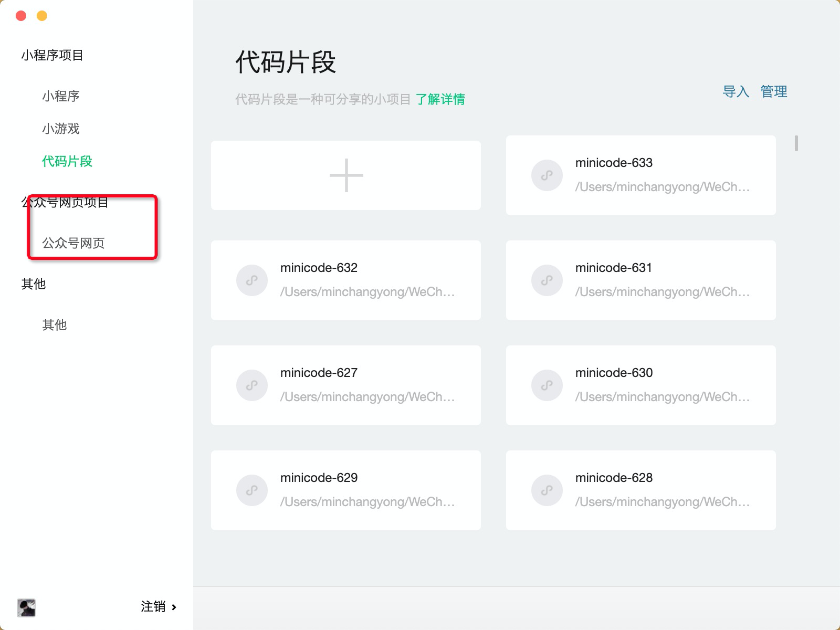Click the file path under minicode-627
The image size is (840, 630).
pyautogui.click(x=367, y=397)
